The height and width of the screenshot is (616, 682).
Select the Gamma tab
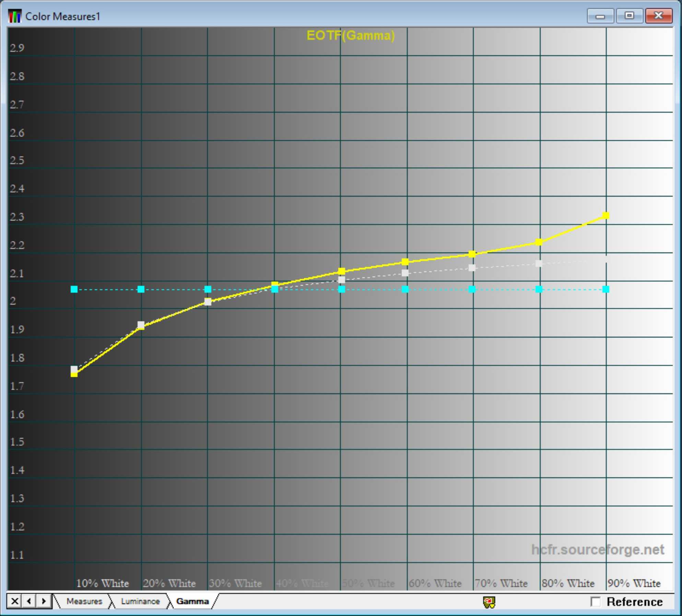[192, 601]
